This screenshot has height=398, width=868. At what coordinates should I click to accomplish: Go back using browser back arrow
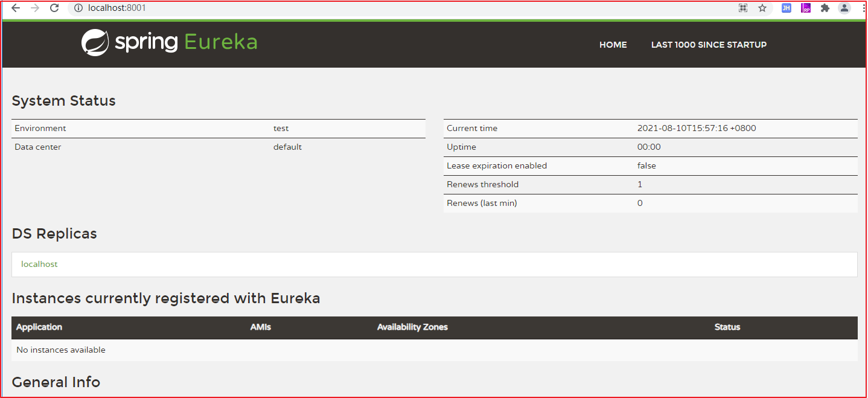[x=16, y=8]
